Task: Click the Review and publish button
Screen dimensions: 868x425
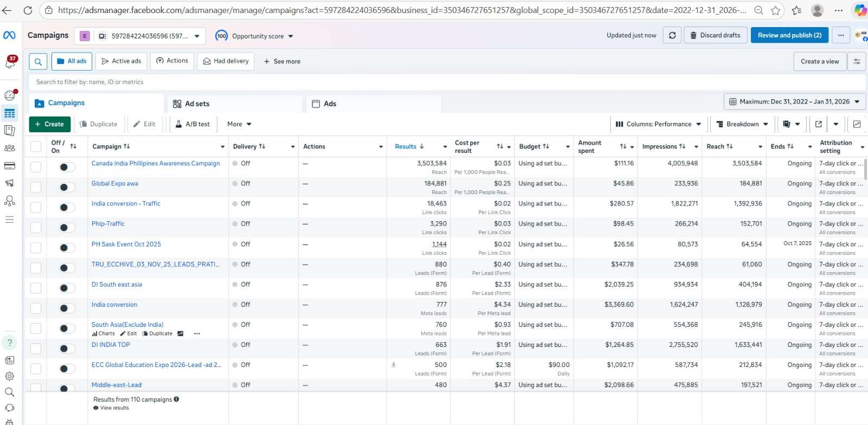Action: point(789,35)
